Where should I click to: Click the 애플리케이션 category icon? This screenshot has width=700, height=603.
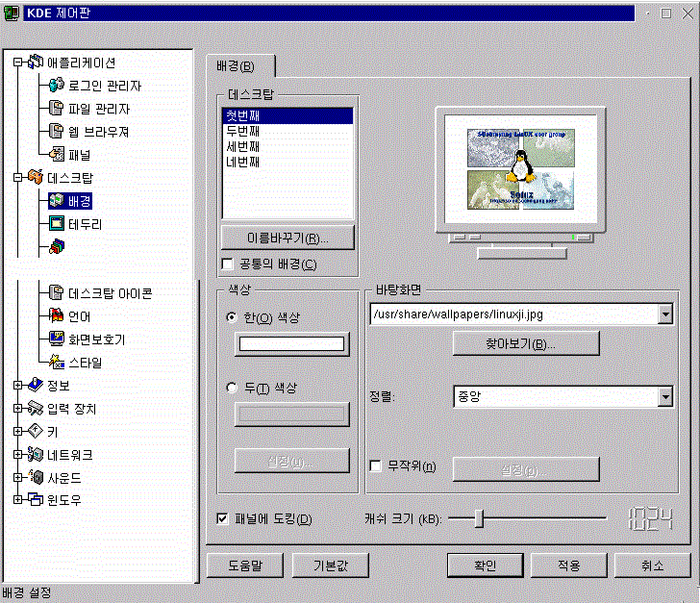point(36,63)
